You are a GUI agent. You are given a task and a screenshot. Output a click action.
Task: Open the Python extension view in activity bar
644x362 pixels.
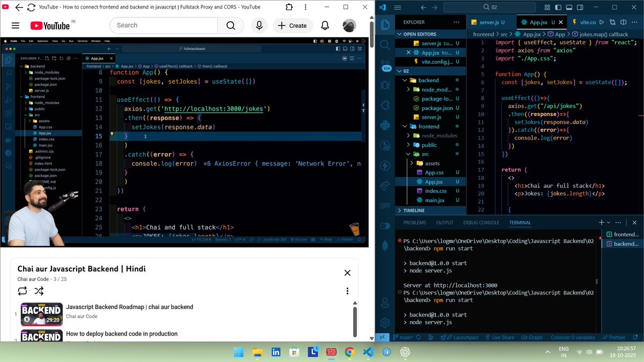pyautogui.click(x=385, y=125)
